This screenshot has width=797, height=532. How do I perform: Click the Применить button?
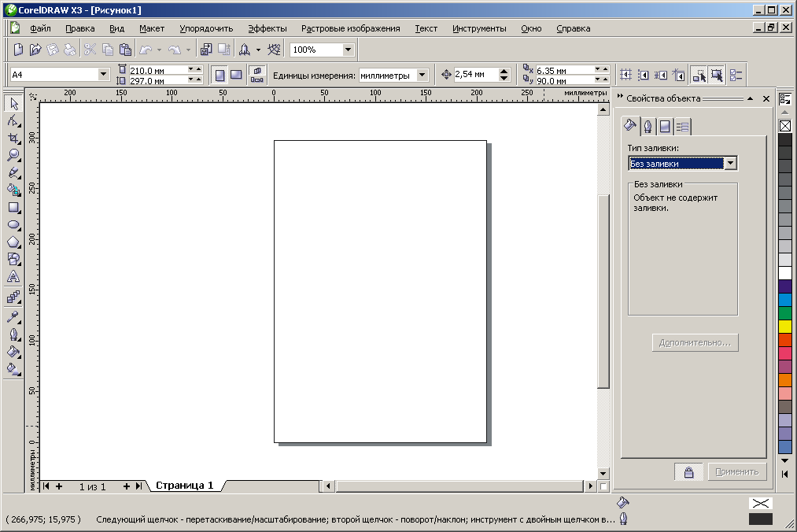point(737,472)
